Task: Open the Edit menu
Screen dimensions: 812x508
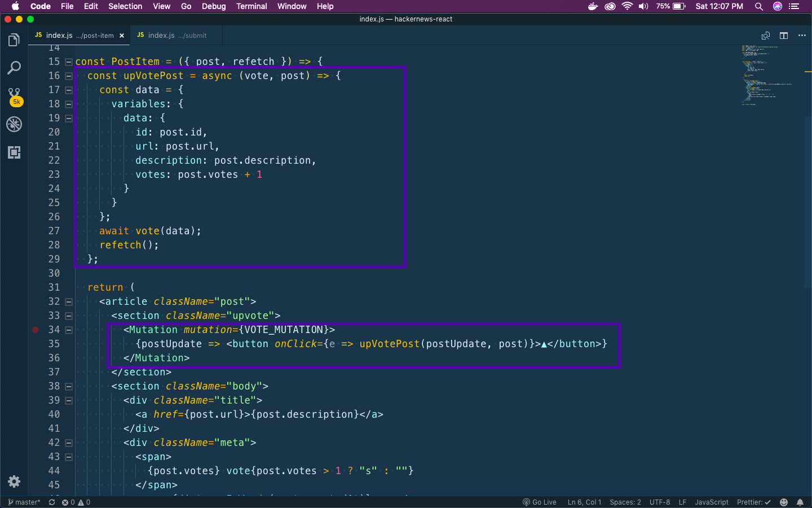Action: 91,6
